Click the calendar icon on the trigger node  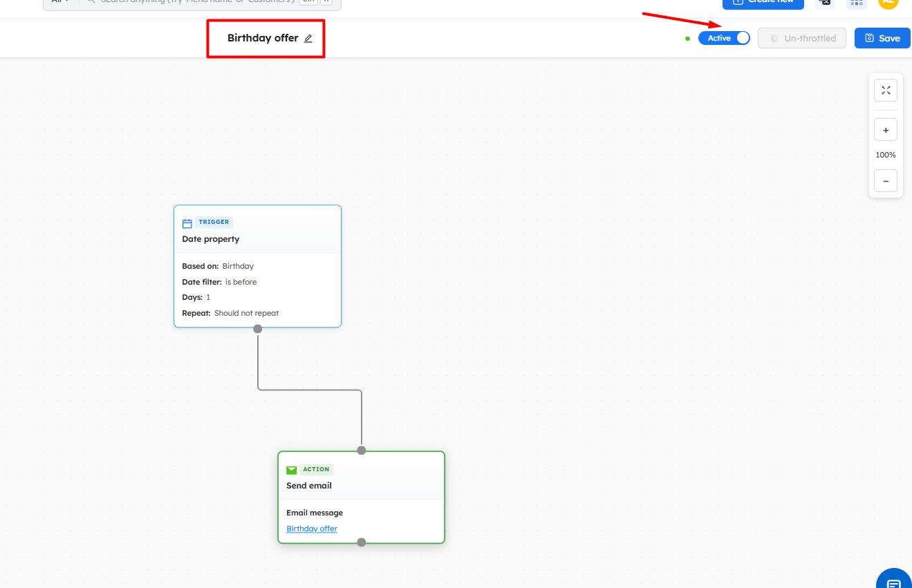187,223
